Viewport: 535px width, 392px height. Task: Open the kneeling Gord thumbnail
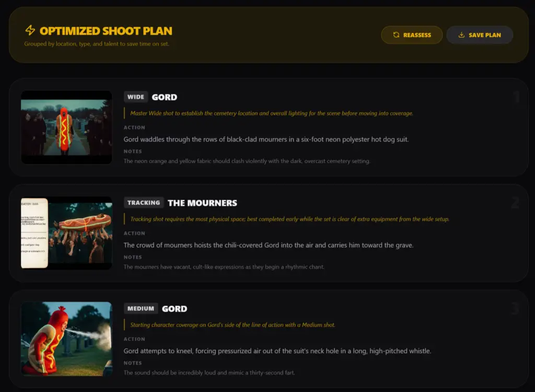66,339
